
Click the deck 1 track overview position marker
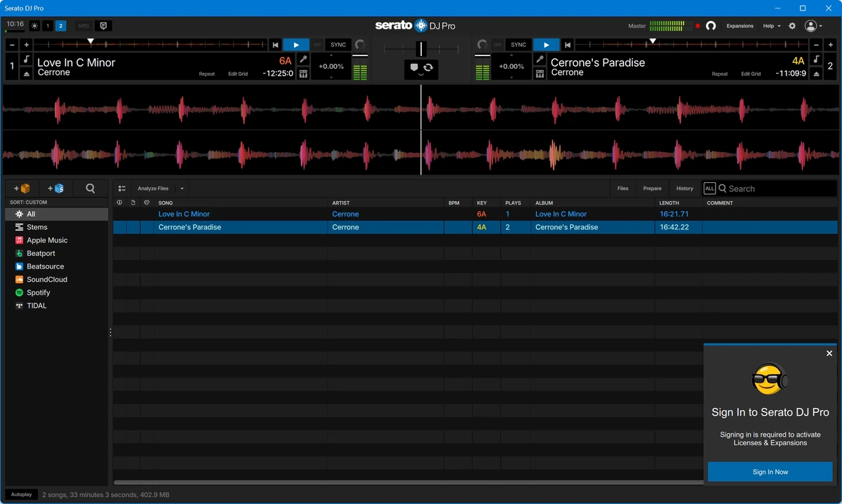click(91, 41)
